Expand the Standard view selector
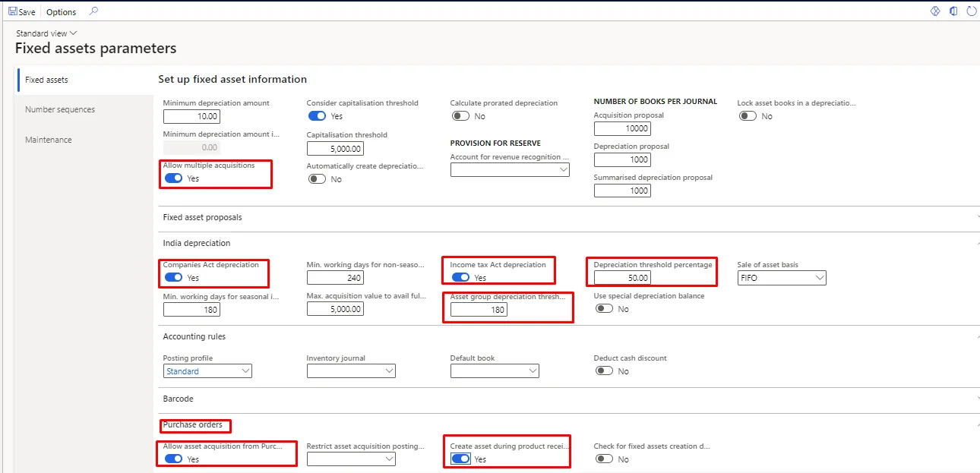Viewport: 980px width, 473px height. pyautogui.click(x=46, y=33)
